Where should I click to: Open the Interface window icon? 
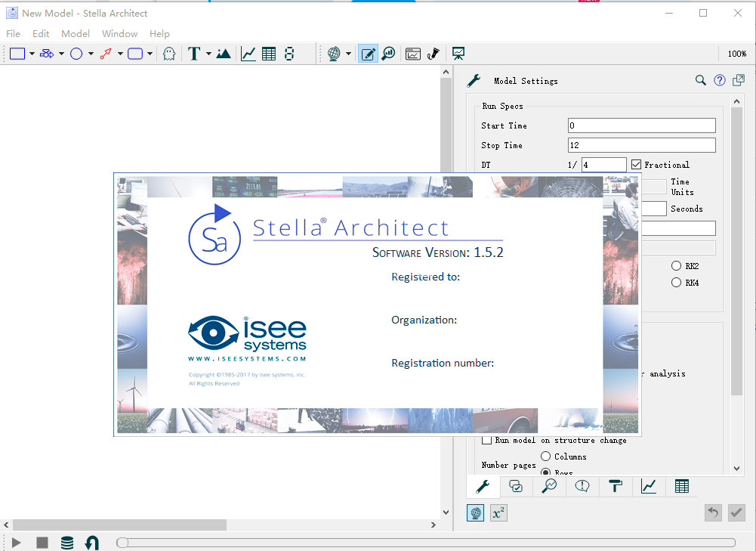pos(413,54)
